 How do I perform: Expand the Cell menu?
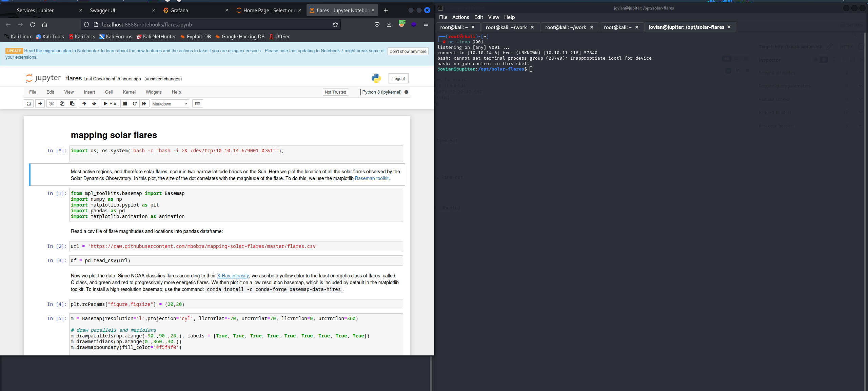[x=108, y=92]
